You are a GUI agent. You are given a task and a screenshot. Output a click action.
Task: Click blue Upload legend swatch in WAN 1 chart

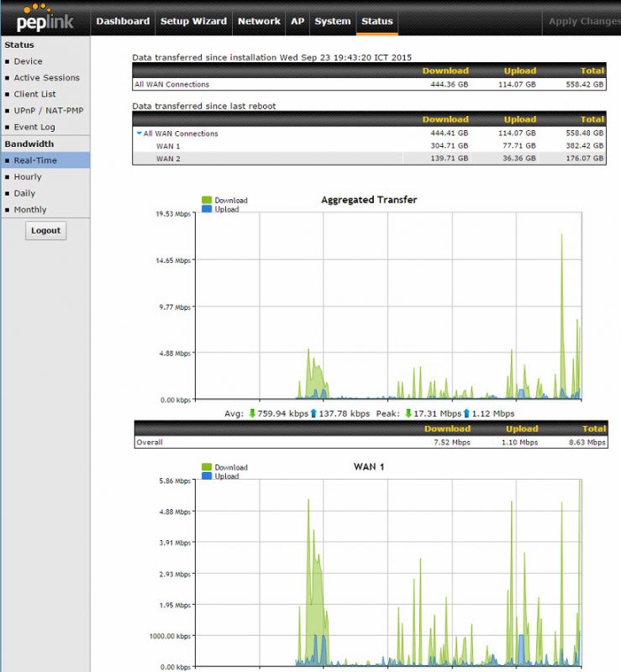pyautogui.click(x=207, y=476)
